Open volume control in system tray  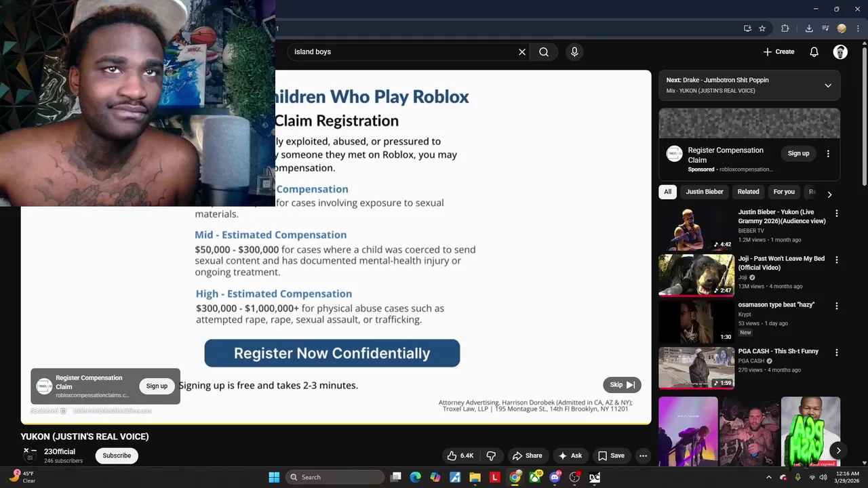823,477
